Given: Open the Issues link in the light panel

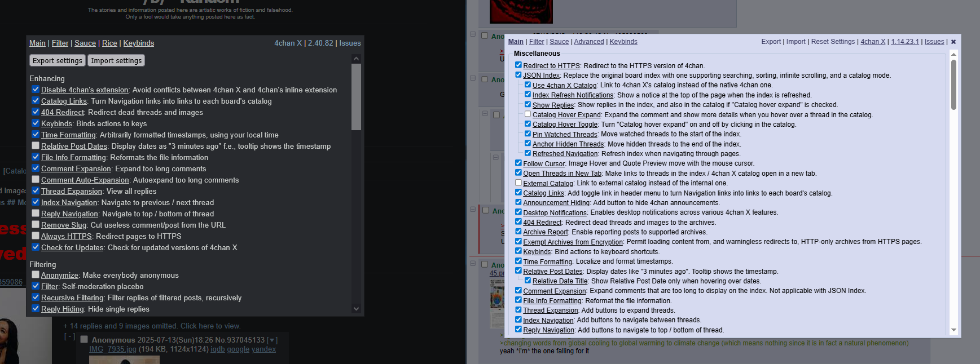Looking at the screenshot, I should point(934,42).
